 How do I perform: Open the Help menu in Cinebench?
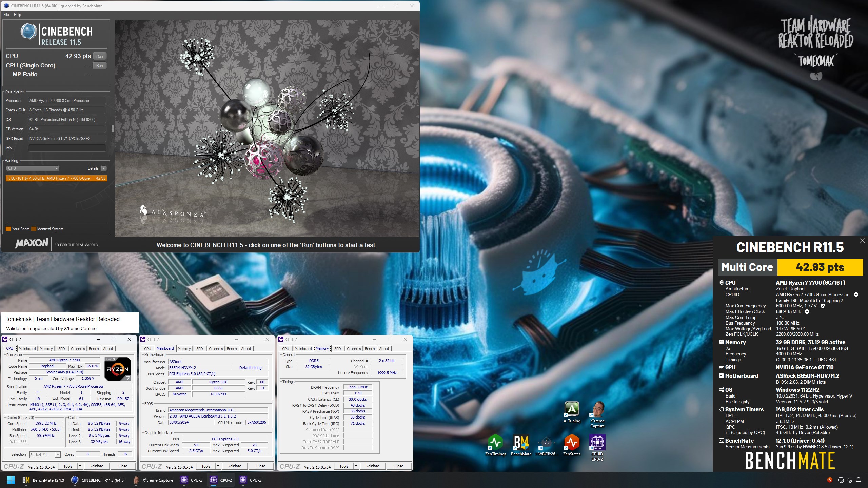click(x=17, y=15)
